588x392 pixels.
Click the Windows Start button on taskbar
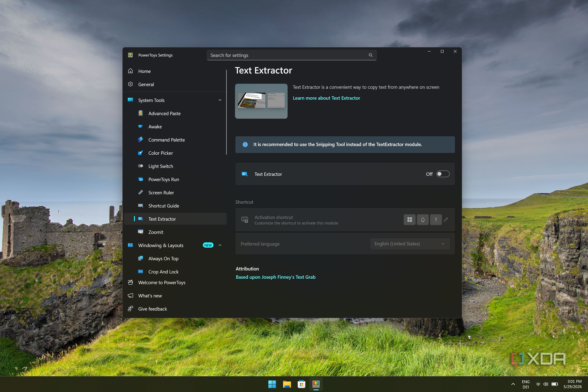pos(272,384)
